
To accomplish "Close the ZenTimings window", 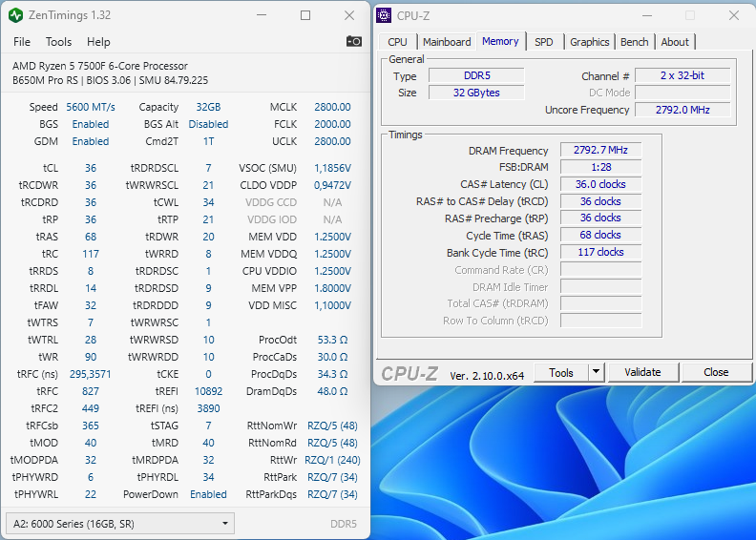I will click(349, 15).
